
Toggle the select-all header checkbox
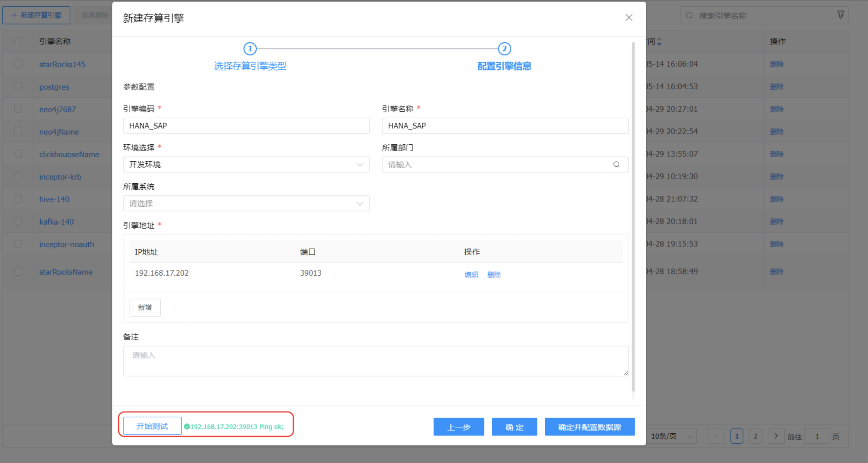click(x=18, y=41)
